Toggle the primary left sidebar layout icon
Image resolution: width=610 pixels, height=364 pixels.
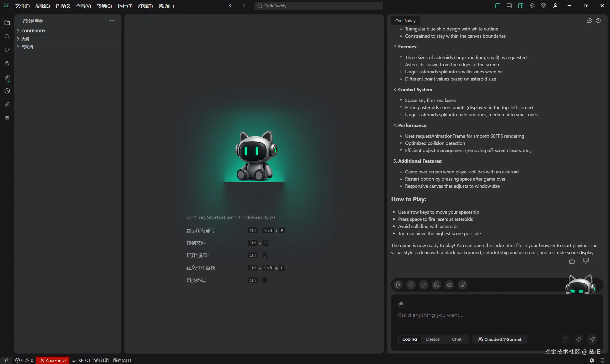pos(498,6)
